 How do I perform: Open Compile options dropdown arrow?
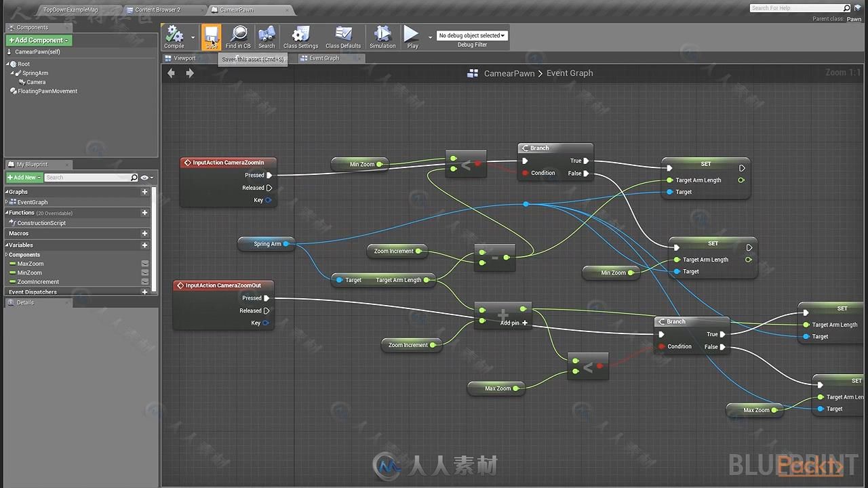tap(193, 38)
